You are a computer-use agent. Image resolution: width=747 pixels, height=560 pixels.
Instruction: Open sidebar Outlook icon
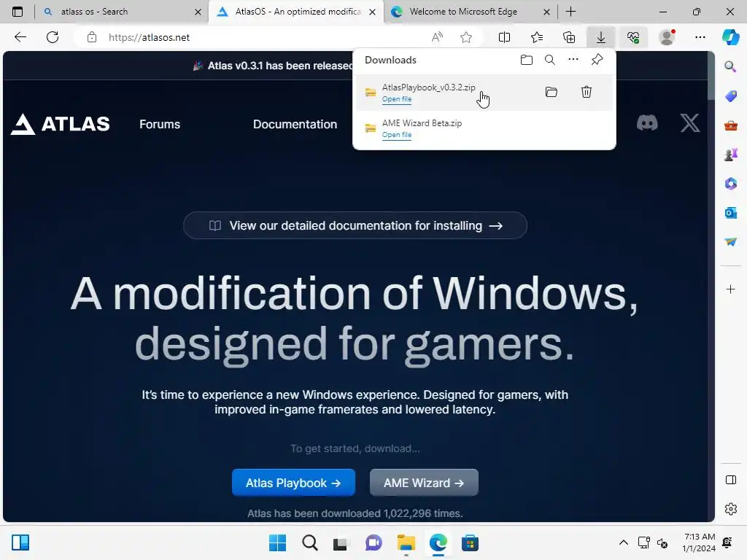tap(731, 213)
